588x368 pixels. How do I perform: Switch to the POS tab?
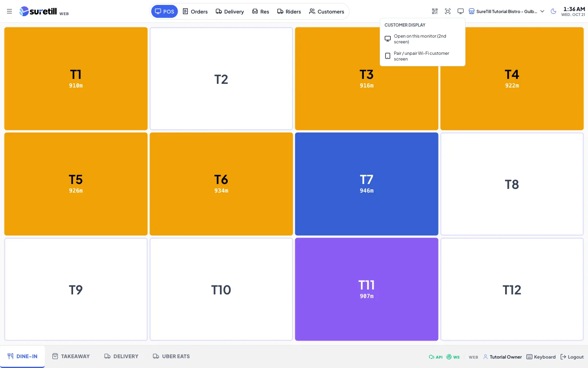point(165,11)
